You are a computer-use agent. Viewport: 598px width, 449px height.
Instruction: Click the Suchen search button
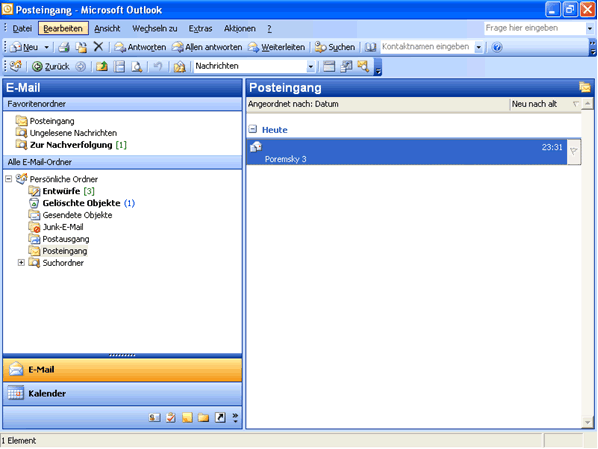point(335,47)
